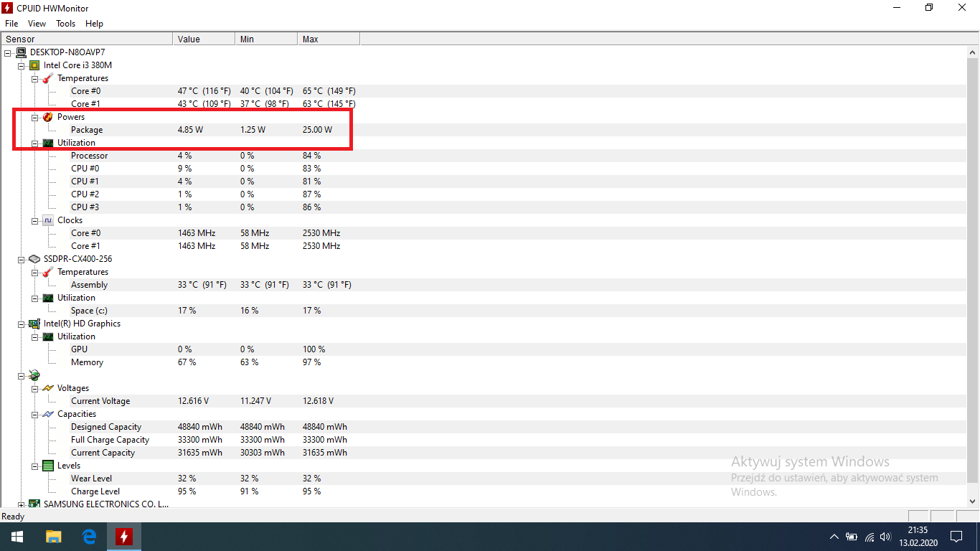The height and width of the screenshot is (551, 980).
Task: Collapse the DESKTOP-N8OAVP7 root node
Action: point(8,52)
